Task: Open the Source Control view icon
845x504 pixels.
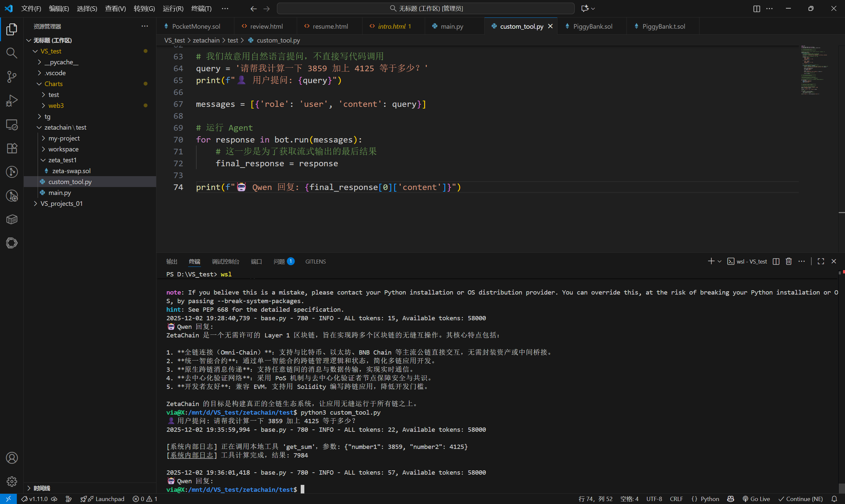Action: pyautogui.click(x=12, y=77)
